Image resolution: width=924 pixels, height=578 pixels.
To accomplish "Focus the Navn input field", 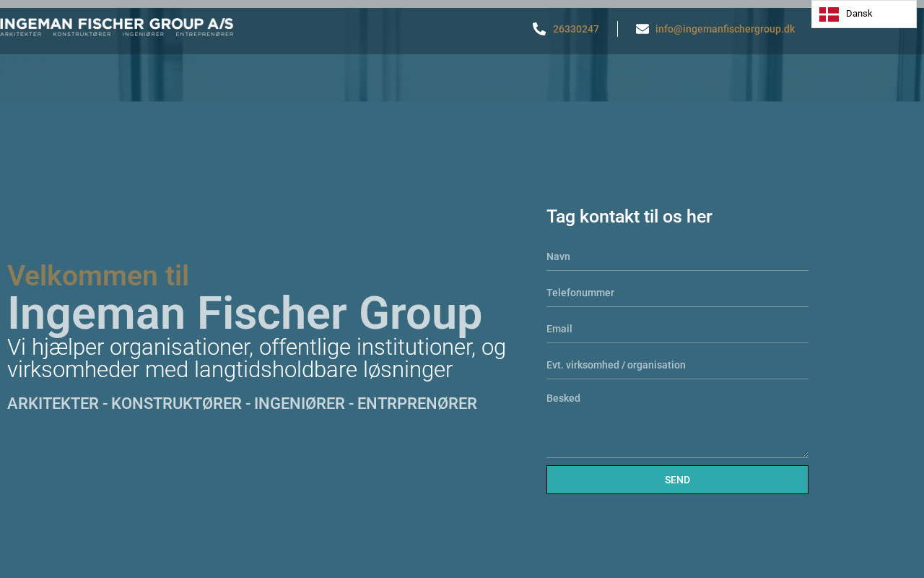I will pyautogui.click(x=677, y=256).
